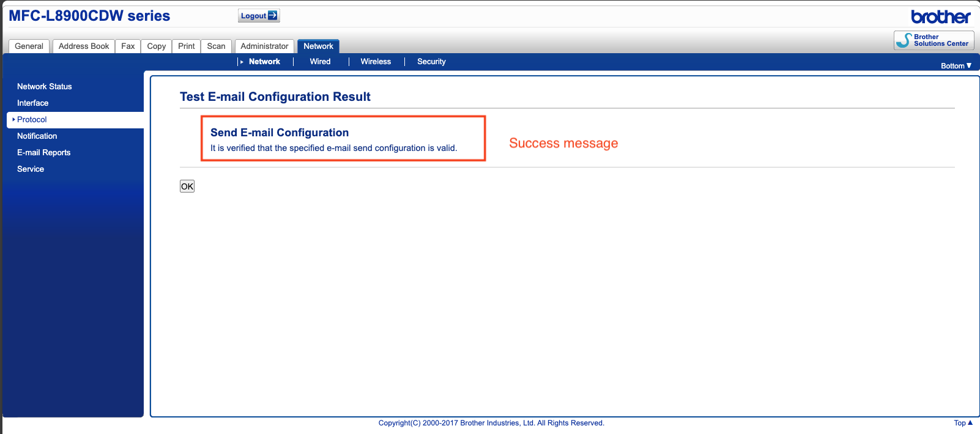This screenshot has height=434, width=980.
Task: Select the Fax tab
Action: 128,46
